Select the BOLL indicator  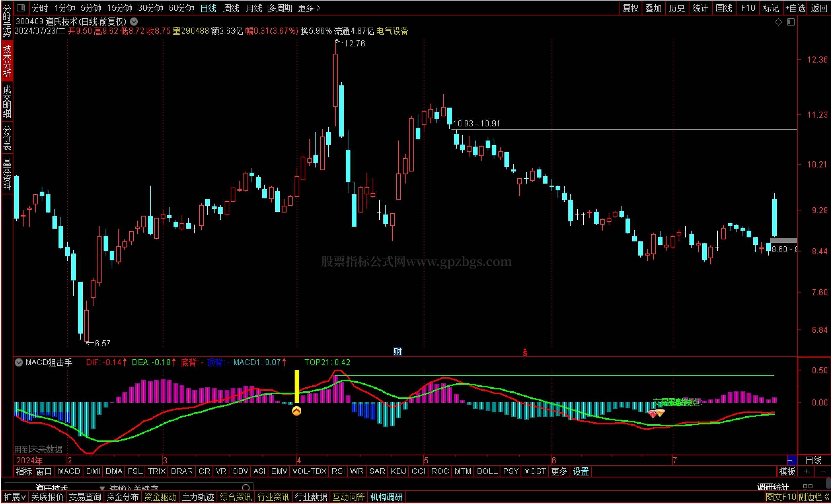487,472
